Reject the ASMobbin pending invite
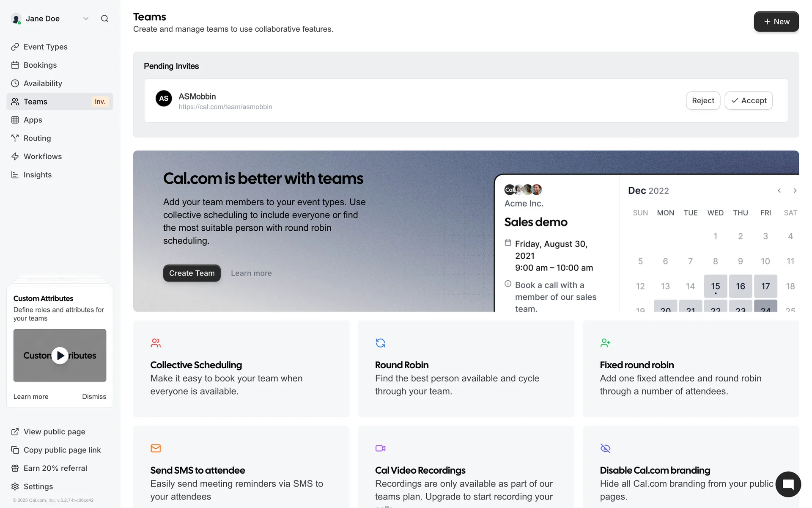Image resolution: width=812 pixels, height=508 pixels. (x=703, y=101)
